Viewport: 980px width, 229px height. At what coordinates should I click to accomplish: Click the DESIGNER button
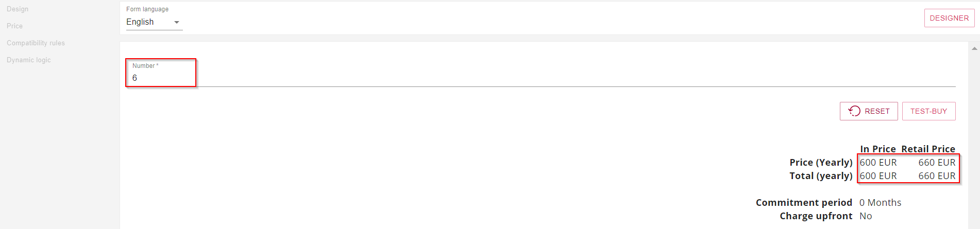tap(949, 18)
